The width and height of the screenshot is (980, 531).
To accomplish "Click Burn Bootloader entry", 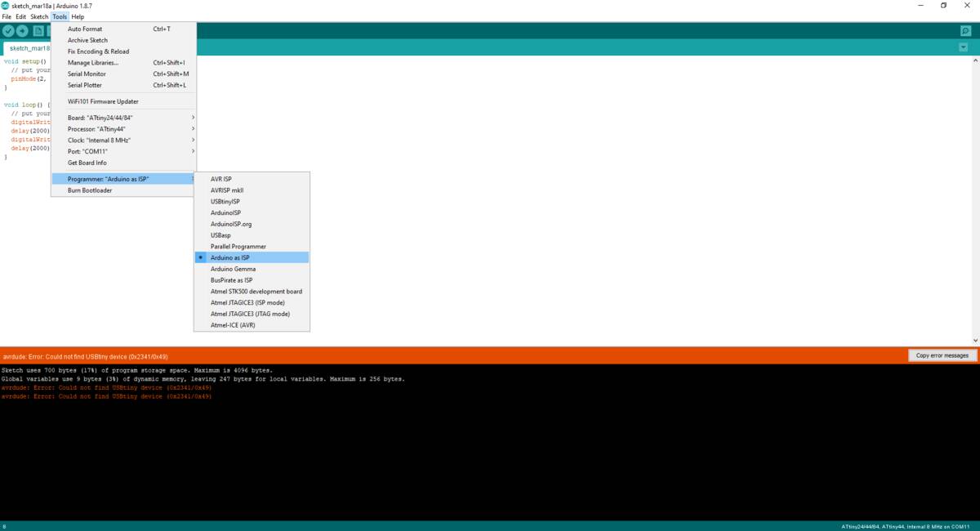I will pos(124,190).
